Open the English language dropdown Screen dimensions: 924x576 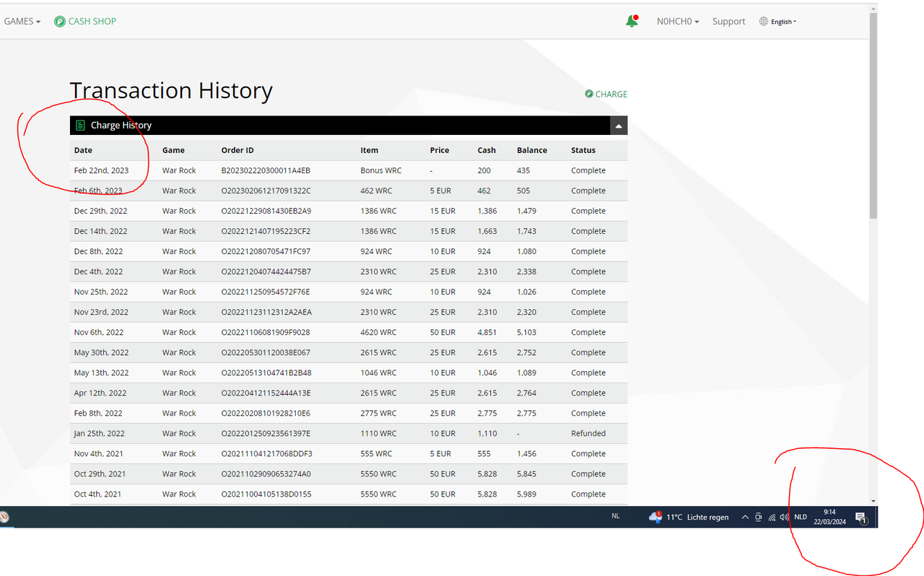pos(783,22)
